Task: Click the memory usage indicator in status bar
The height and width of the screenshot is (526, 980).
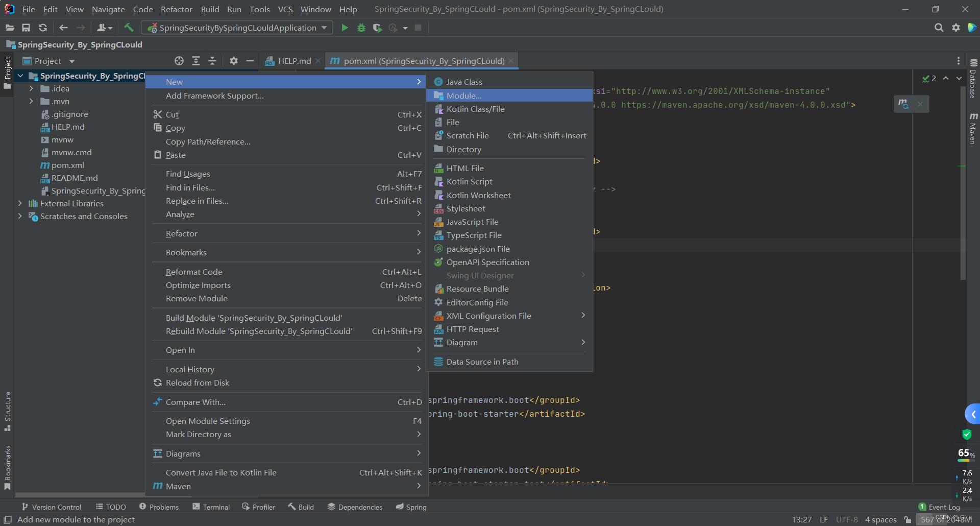Action: point(946,519)
